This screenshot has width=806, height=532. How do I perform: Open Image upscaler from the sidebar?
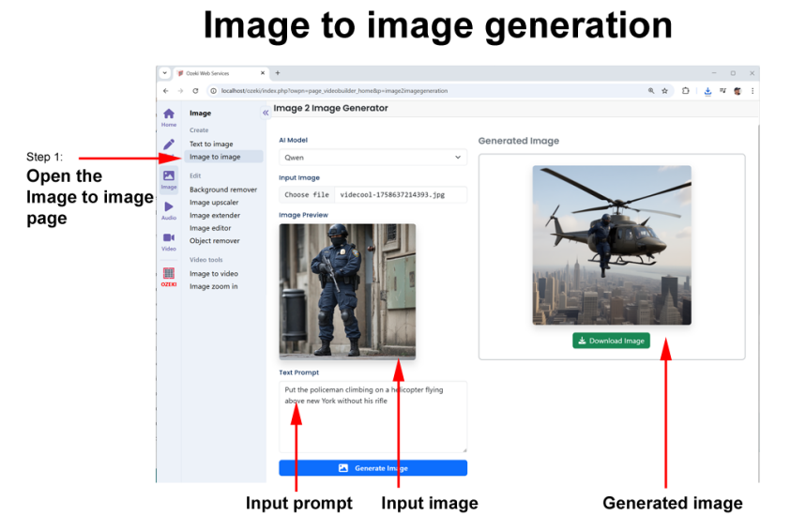pyautogui.click(x=214, y=203)
